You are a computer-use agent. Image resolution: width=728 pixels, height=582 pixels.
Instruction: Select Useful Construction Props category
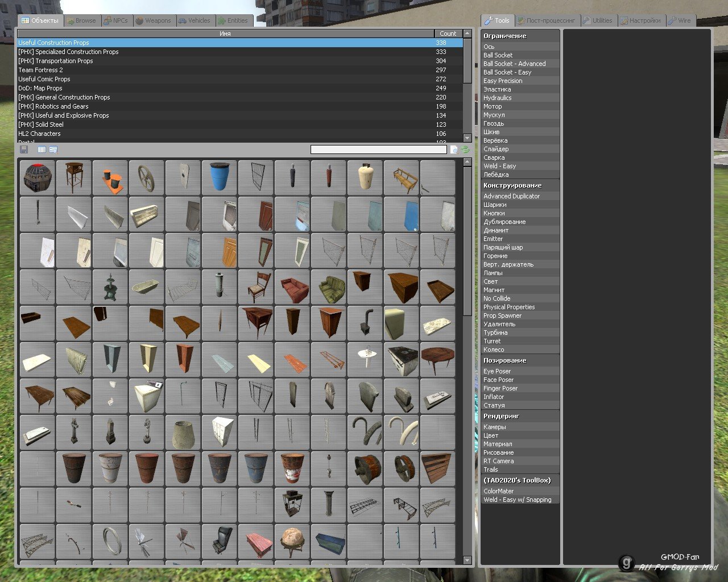tap(240, 43)
